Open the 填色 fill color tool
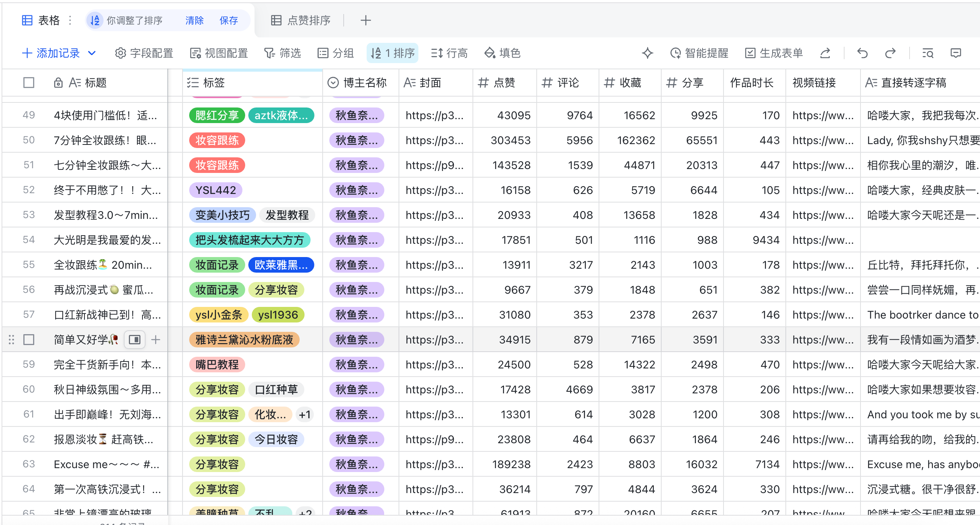This screenshot has width=980, height=525. coord(502,53)
